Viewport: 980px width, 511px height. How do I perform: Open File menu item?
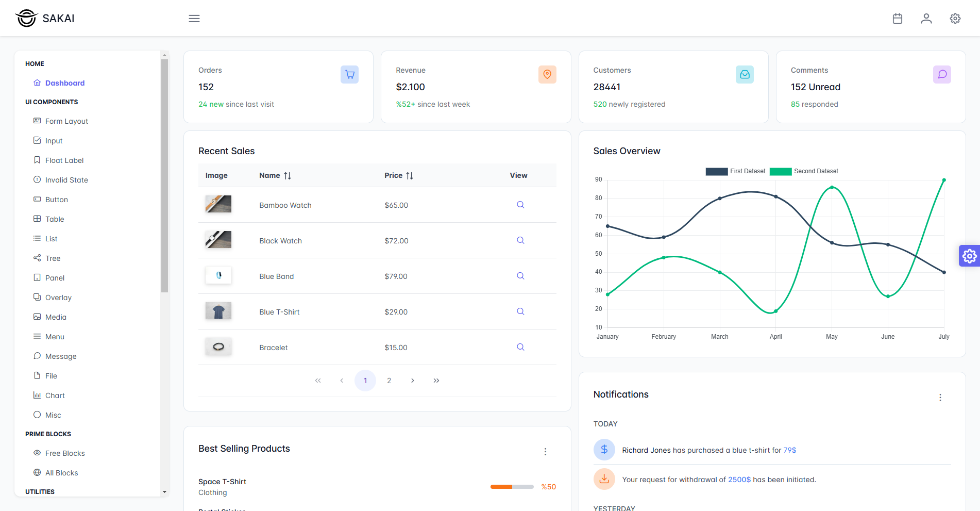click(x=45, y=376)
